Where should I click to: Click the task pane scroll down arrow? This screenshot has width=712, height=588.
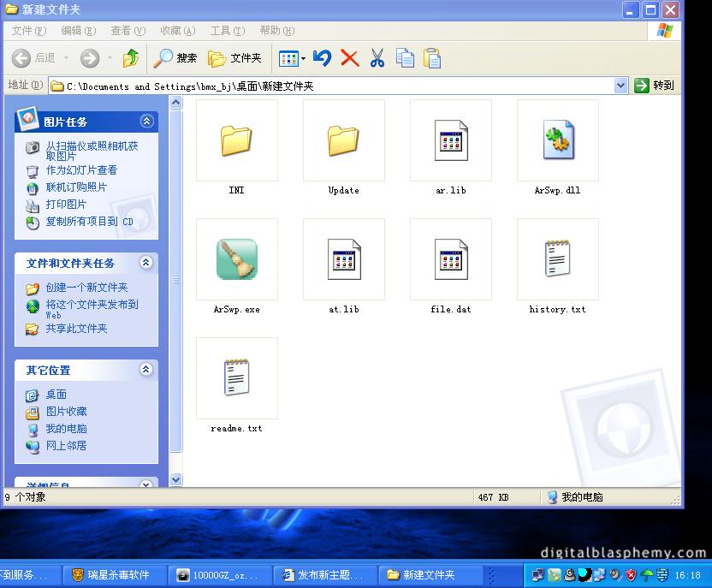point(176,479)
